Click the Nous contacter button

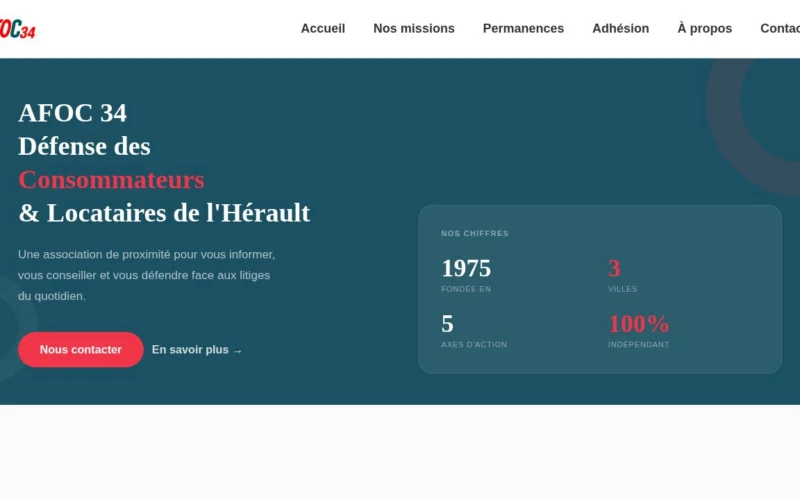(x=81, y=349)
